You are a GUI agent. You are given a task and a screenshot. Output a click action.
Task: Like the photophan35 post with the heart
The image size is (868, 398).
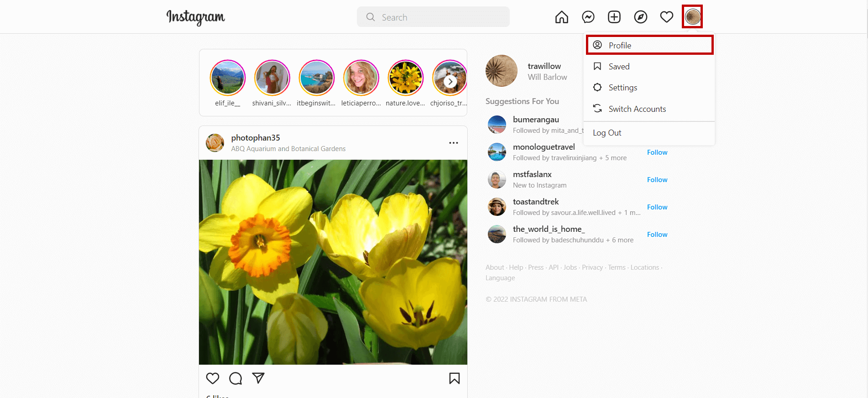point(213,378)
